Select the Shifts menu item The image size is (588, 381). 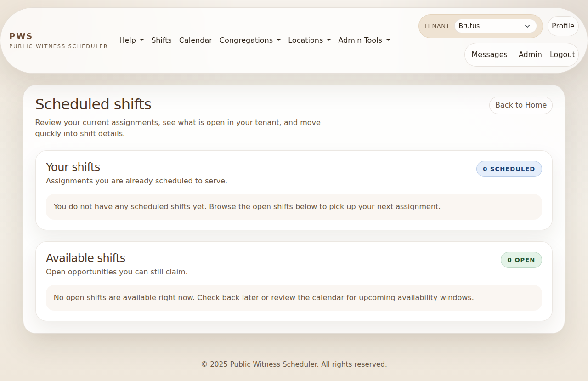(x=161, y=40)
